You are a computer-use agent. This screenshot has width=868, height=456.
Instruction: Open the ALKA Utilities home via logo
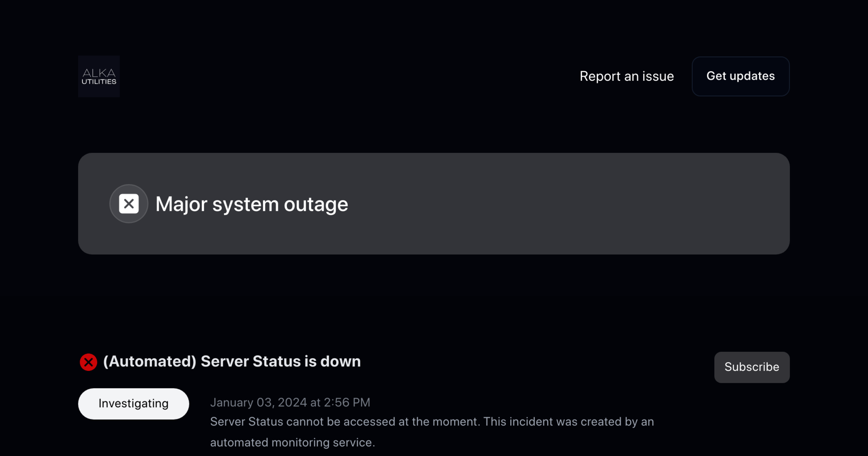99,76
